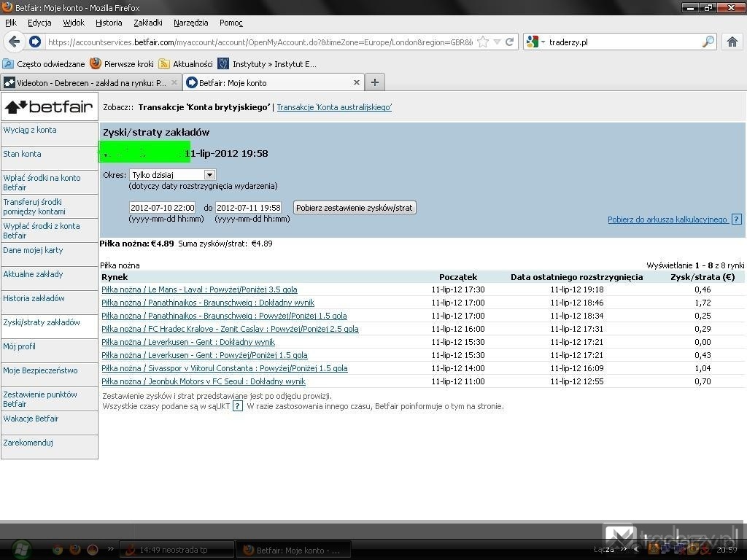The height and width of the screenshot is (560, 747).
Task: Open the search engine selector dropdown
Action: pyautogui.click(x=535, y=42)
